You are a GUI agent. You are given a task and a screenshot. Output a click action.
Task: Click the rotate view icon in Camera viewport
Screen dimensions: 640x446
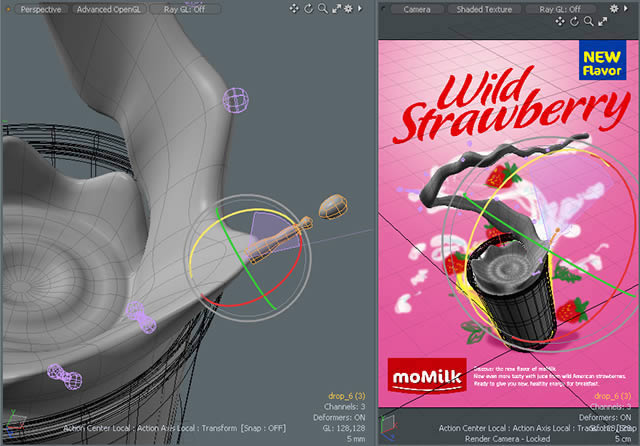[x=574, y=22]
